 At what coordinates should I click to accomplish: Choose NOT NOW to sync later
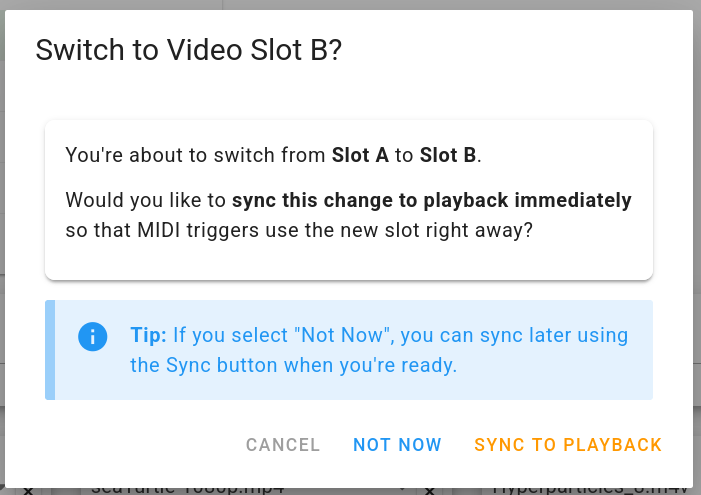[x=397, y=445]
